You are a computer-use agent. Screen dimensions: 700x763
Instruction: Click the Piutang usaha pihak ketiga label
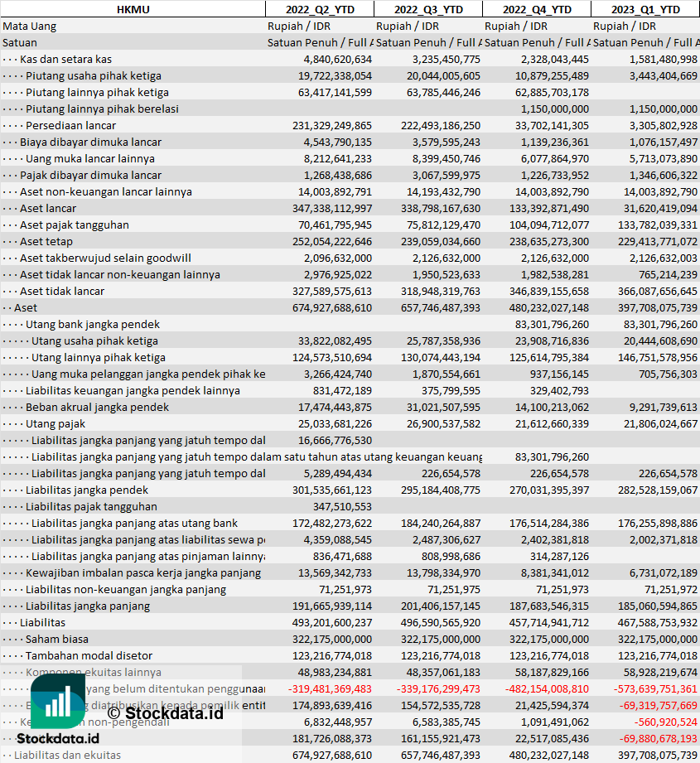click(94, 76)
